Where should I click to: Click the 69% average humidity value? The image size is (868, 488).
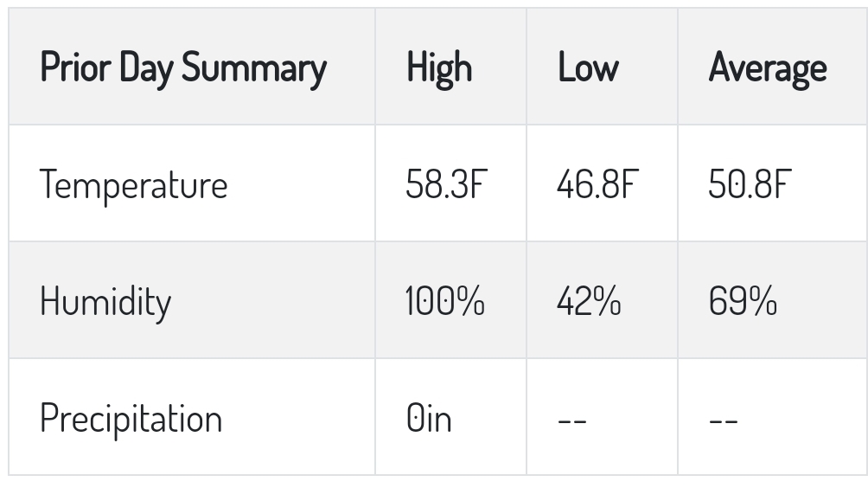[x=743, y=301]
